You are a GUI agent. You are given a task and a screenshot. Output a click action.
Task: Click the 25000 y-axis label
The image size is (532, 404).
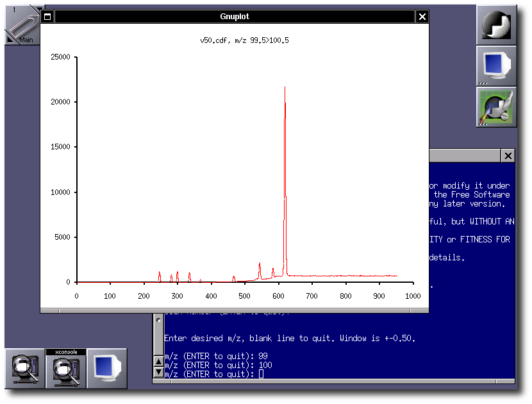pyautogui.click(x=60, y=57)
